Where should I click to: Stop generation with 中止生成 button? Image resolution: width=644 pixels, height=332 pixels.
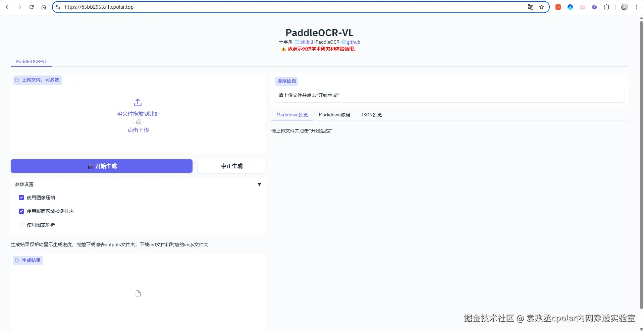232,166
